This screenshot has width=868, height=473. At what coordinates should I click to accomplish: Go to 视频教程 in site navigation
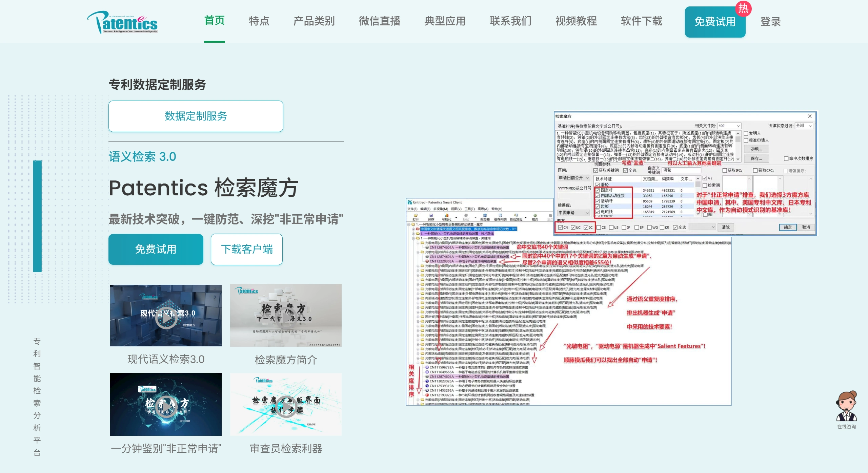(576, 21)
